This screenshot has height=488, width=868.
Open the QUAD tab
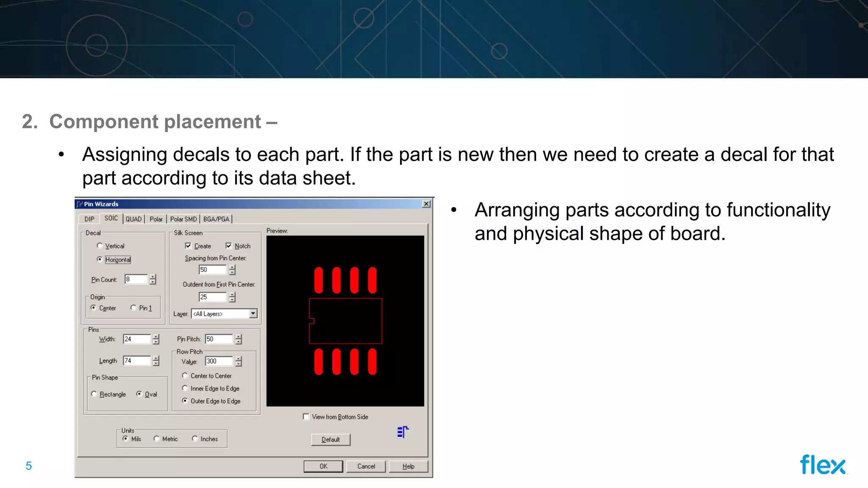tap(134, 219)
